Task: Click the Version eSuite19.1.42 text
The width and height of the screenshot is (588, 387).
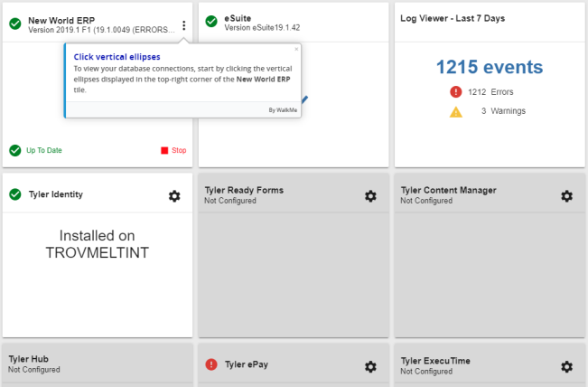Action: tap(262, 28)
